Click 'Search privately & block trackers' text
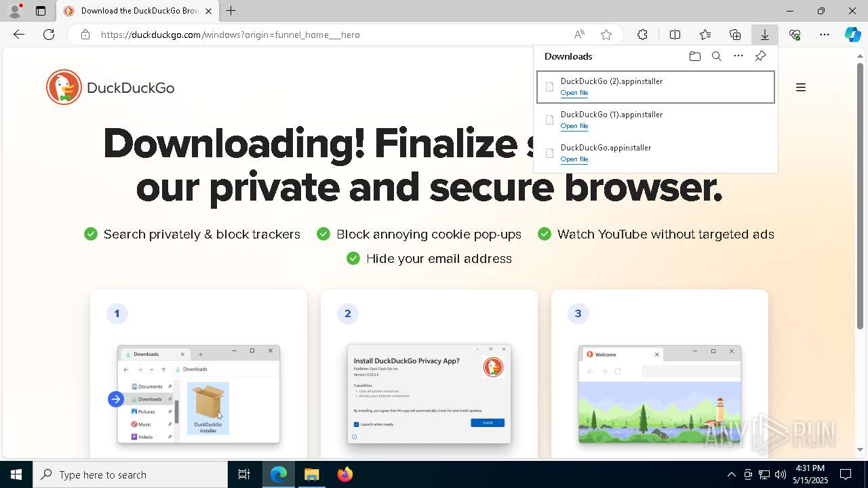868x488 pixels. (x=201, y=234)
